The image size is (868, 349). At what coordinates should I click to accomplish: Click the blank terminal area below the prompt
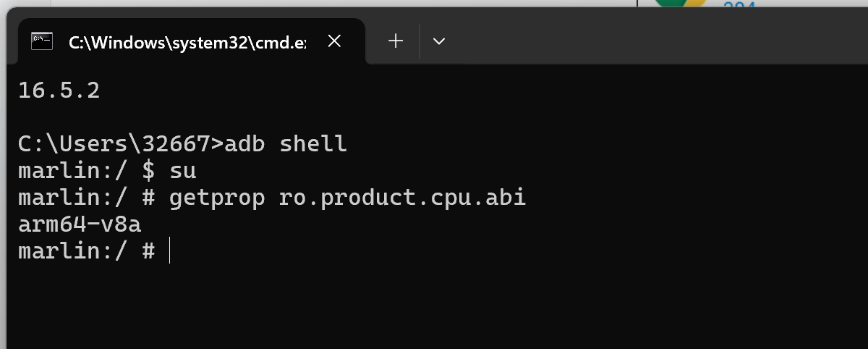[x=434, y=304]
